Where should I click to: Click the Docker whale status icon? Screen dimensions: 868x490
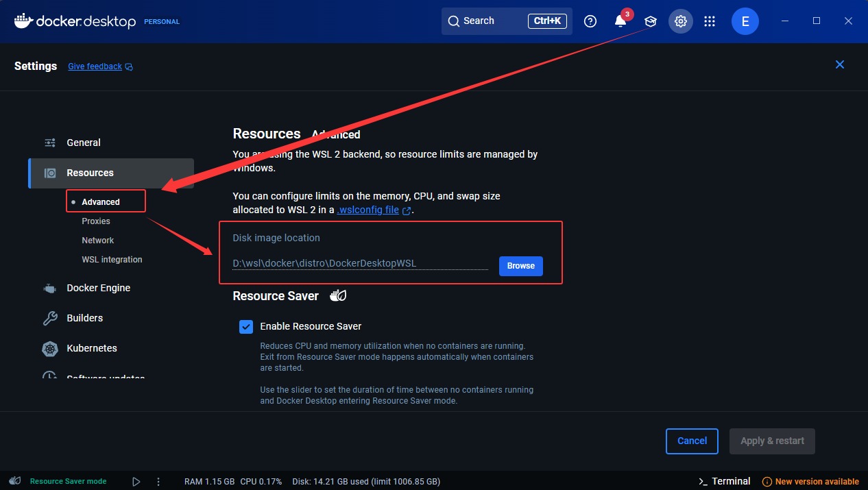click(15, 481)
